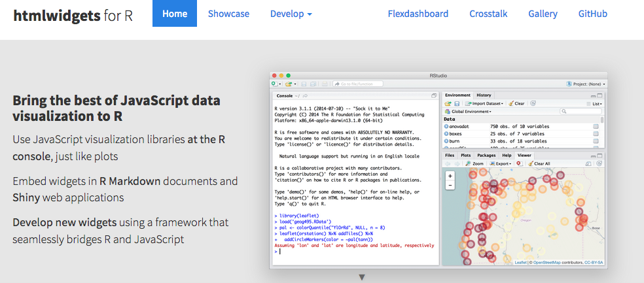Viewport: 644px width, 283px height.
Task: Click the Zoom magnifier in Viewer toolbar
Action: (474, 163)
